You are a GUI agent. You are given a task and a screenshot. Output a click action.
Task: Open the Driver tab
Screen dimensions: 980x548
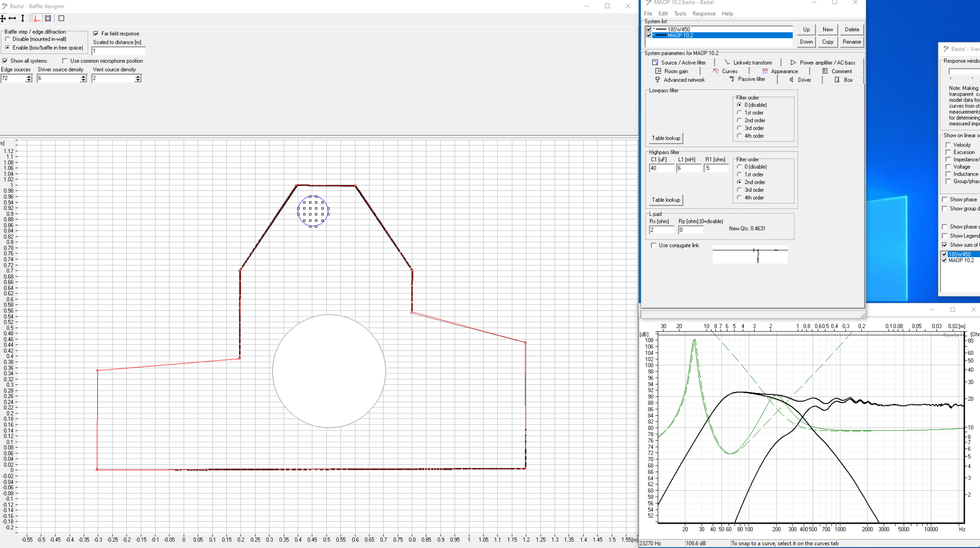pyautogui.click(x=800, y=80)
